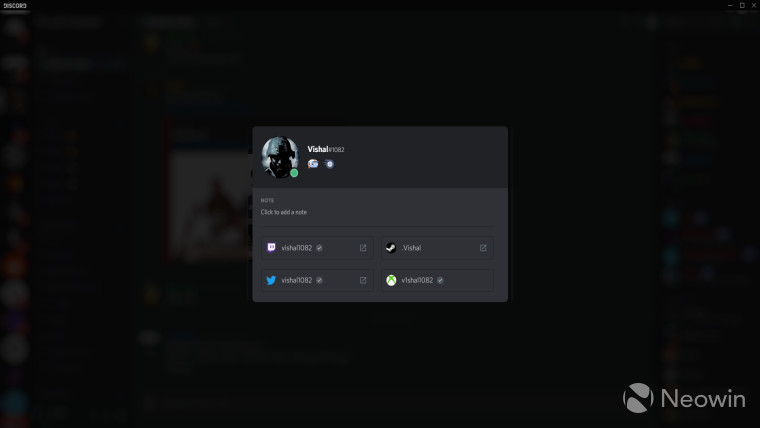Open Twitch profile via external link icon

click(x=363, y=248)
